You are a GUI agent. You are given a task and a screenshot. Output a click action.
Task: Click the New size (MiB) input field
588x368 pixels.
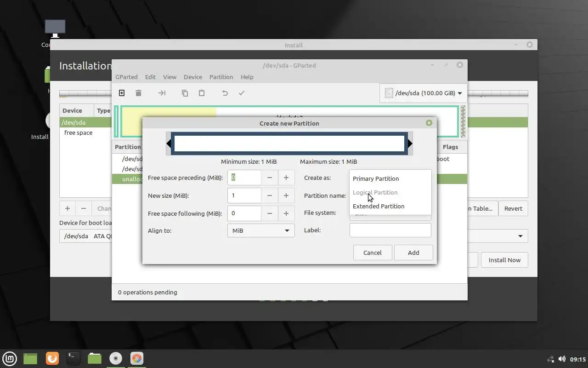(244, 195)
